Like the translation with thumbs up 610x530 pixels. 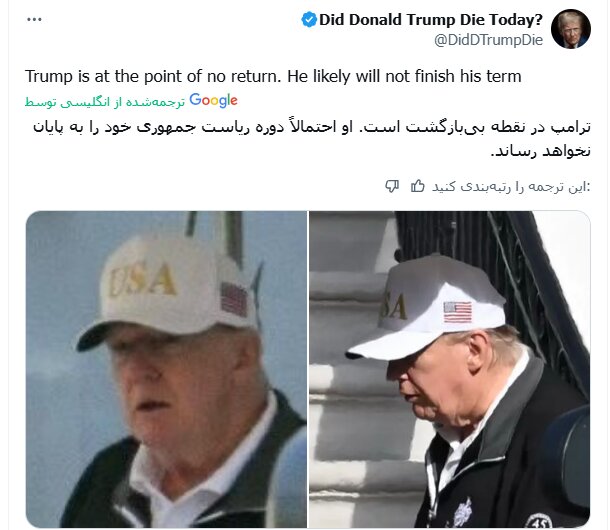(x=417, y=186)
